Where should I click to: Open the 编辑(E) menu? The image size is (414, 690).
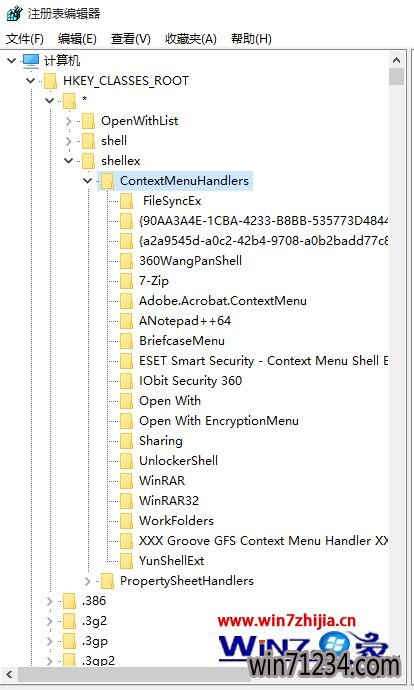click(x=77, y=39)
